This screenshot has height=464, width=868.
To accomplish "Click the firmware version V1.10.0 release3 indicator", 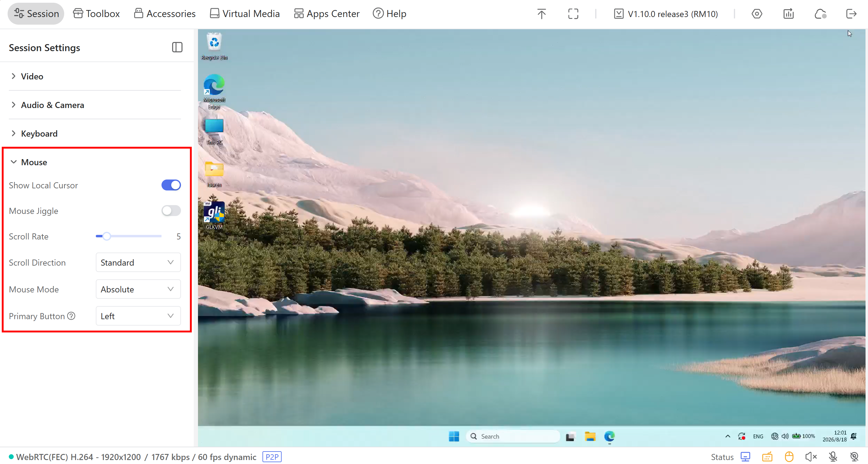I will pyautogui.click(x=666, y=14).
